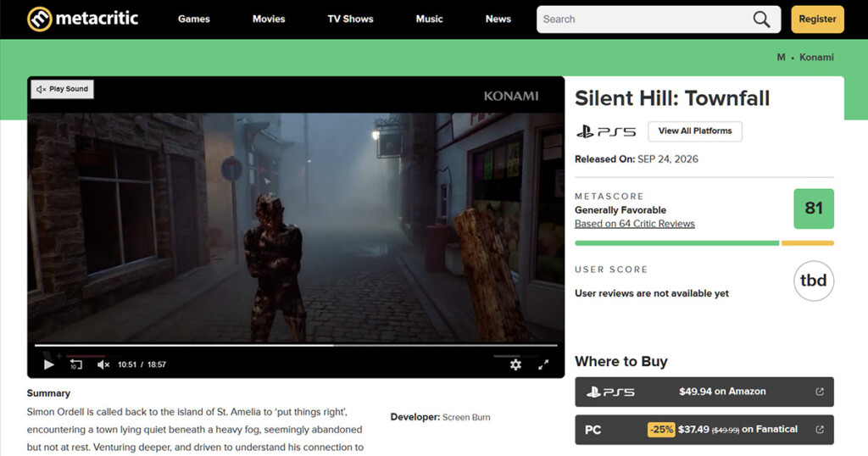Click 'User reviews are not available yet' text
The height and width of the screenshot is (456, 868).
652,293
